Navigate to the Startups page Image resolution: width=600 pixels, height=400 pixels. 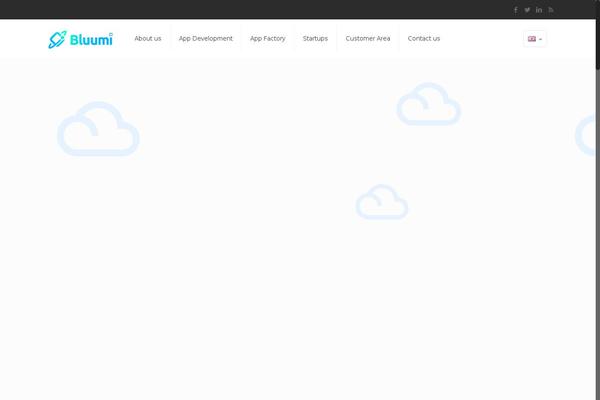coord(315,38)
